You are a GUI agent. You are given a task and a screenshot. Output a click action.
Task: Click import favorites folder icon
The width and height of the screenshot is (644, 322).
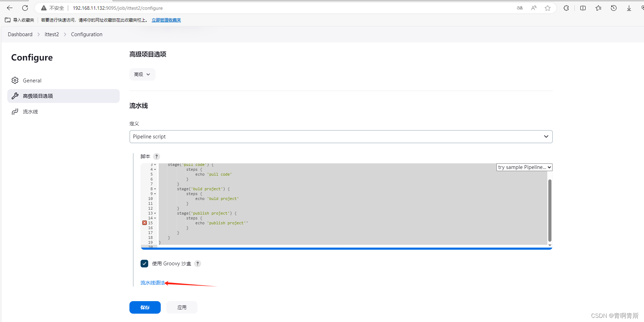tap(8, 20)
